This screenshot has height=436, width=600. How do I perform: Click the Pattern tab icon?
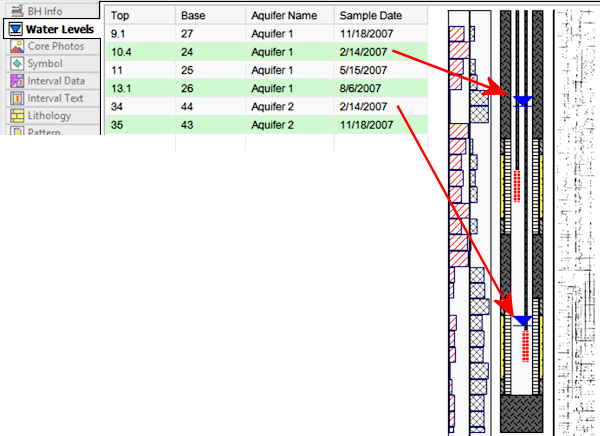tap(17, 132)
